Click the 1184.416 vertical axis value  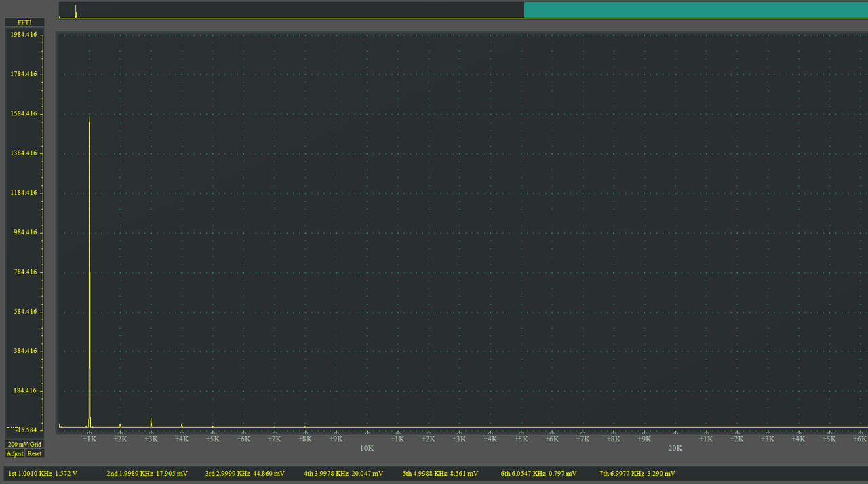[x=23, y=193]
